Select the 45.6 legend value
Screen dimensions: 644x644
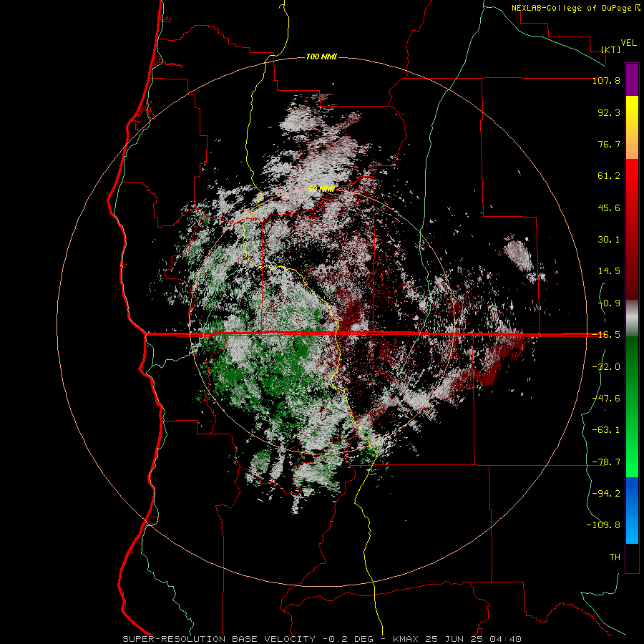(609, 208)
